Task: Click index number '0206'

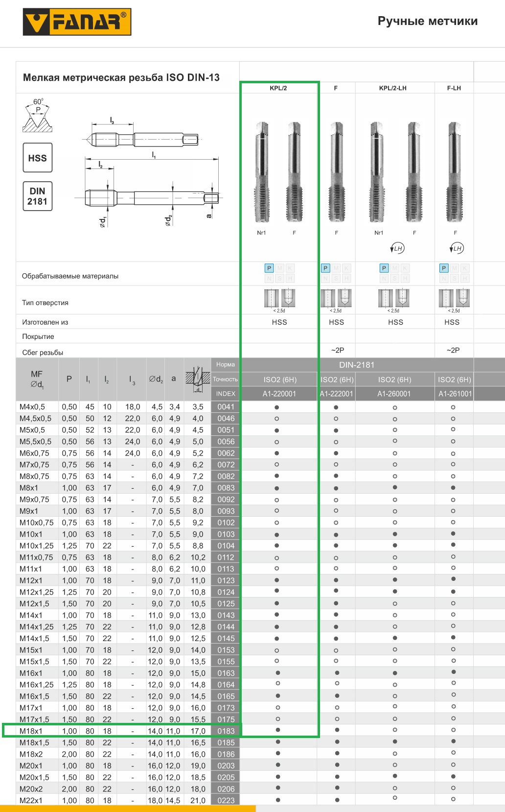Action: [x=226, y=789]
